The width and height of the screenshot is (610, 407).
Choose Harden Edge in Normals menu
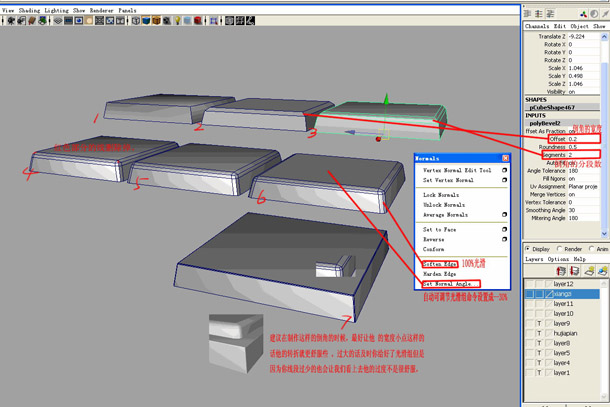pyautogui.click(x=440, y=274)
